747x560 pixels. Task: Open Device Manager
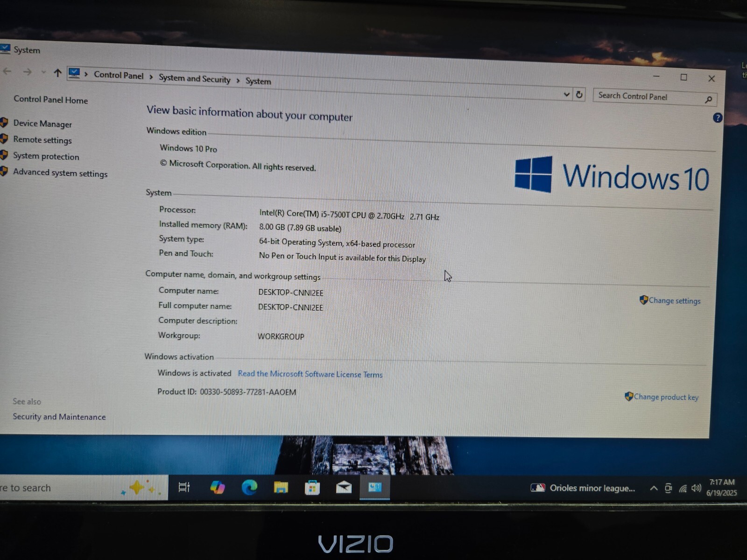tap(42, 124)
